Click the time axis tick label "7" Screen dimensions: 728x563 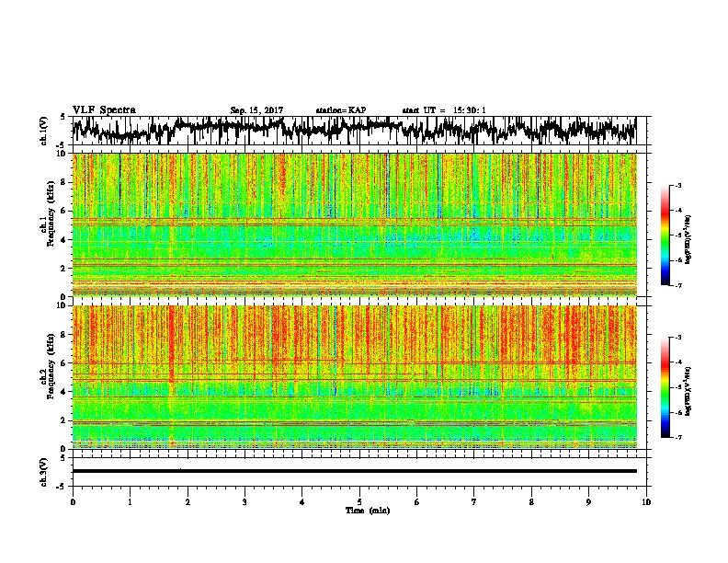click(474, 502)
